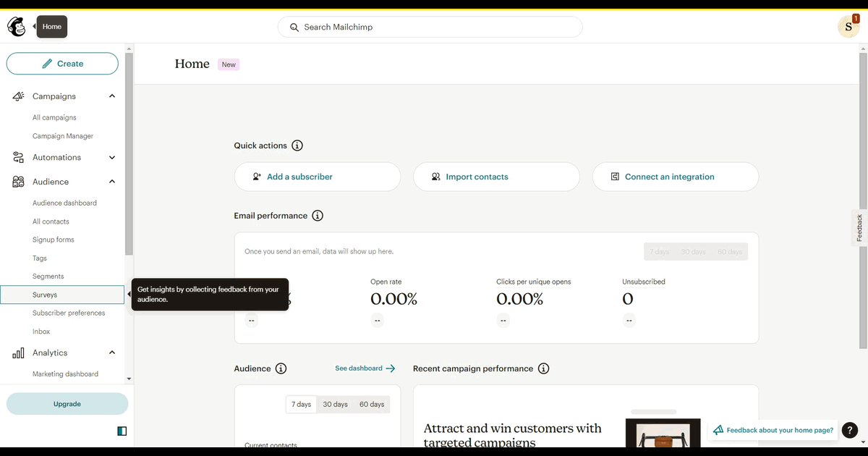Open the help question mark button
868x456 pixels.
pos(851,430)
